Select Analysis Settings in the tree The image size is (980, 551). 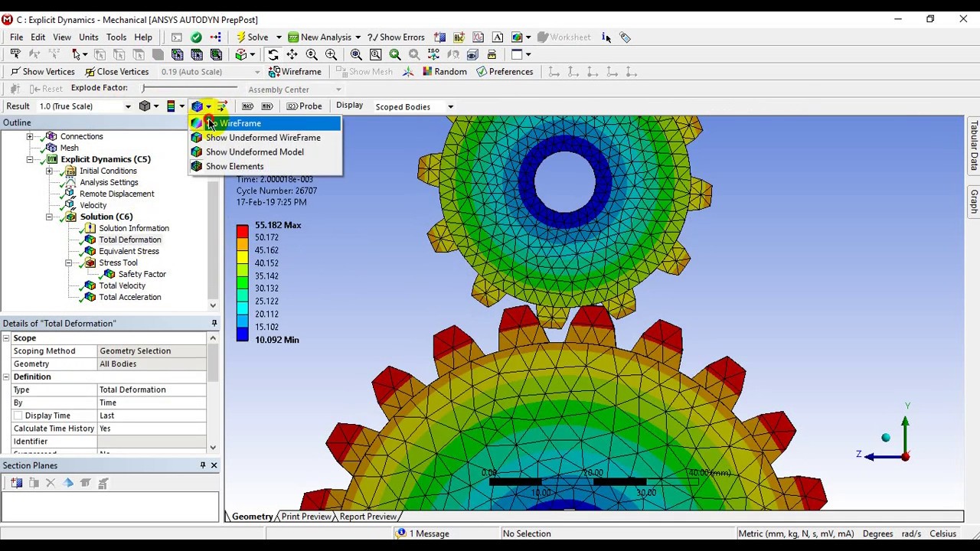pos(109,182)
